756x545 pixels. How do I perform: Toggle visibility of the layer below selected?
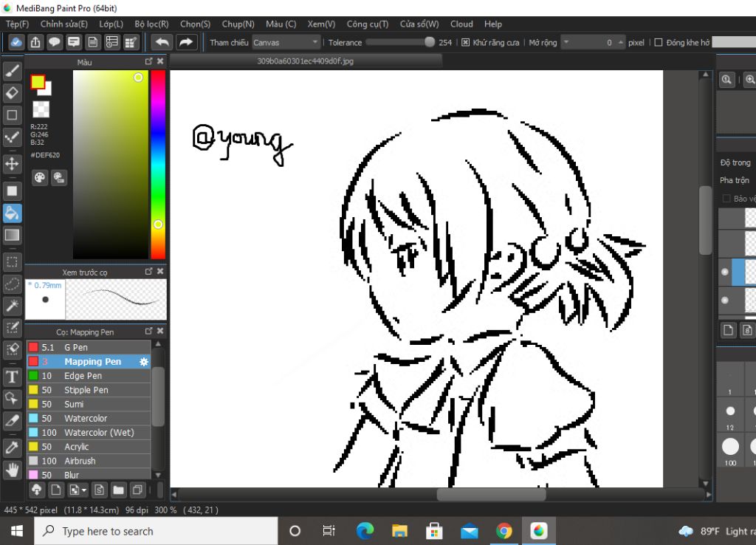[725, 300]
